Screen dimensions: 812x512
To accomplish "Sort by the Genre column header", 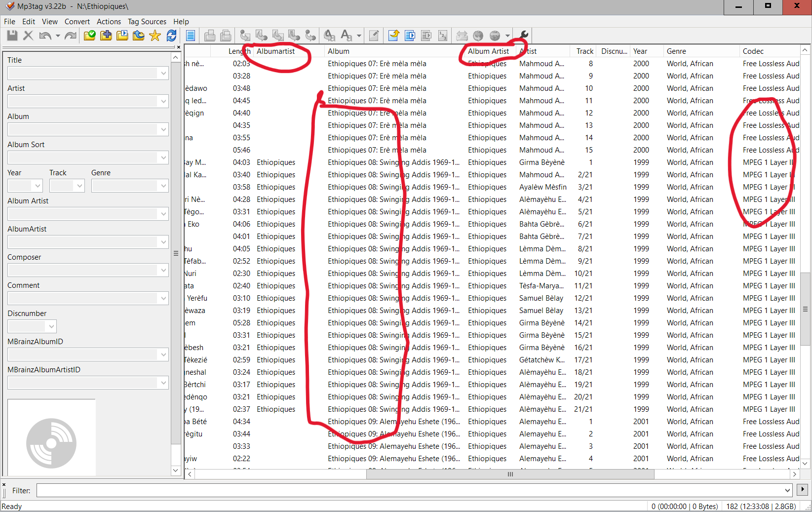I will coord(701,51).
